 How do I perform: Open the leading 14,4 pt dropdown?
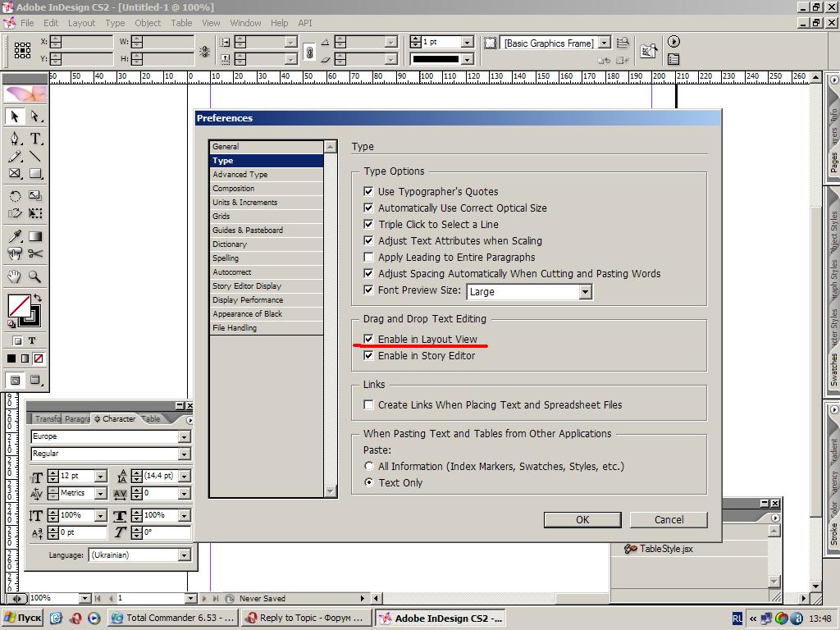185,476
